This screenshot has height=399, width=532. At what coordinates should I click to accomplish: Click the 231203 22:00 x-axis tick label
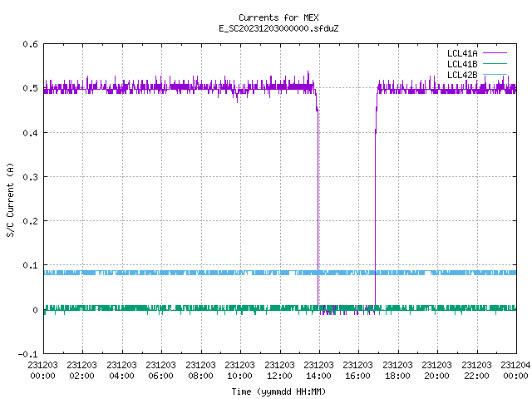[x=476, y=371]
